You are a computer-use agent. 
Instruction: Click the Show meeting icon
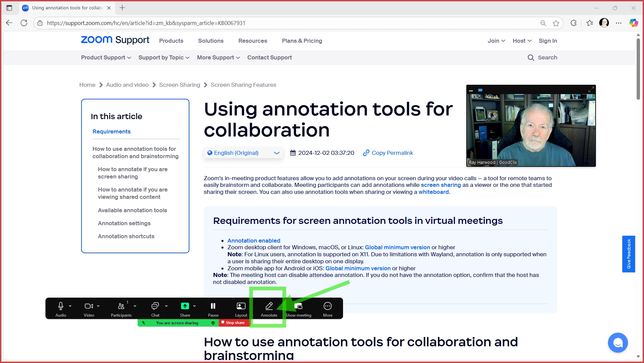[x=298, y=306]
